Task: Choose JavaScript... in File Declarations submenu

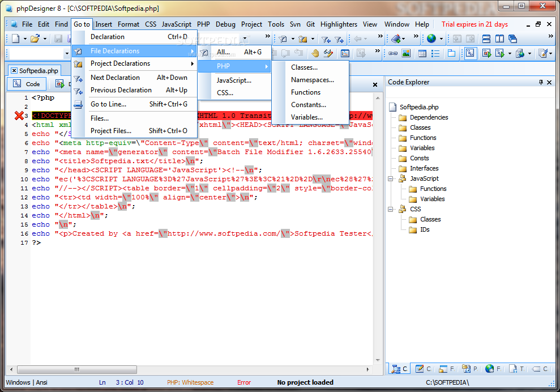Action: [x=234, y=80]
